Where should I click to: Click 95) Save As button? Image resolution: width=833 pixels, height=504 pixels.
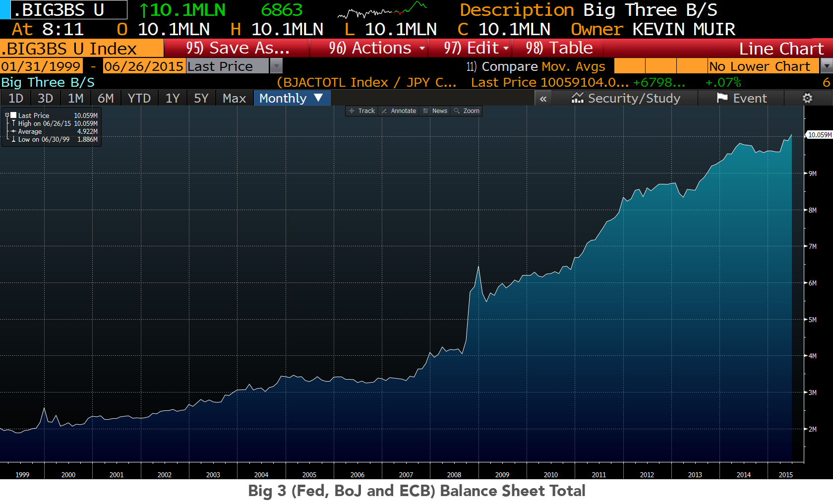point(237,48)
